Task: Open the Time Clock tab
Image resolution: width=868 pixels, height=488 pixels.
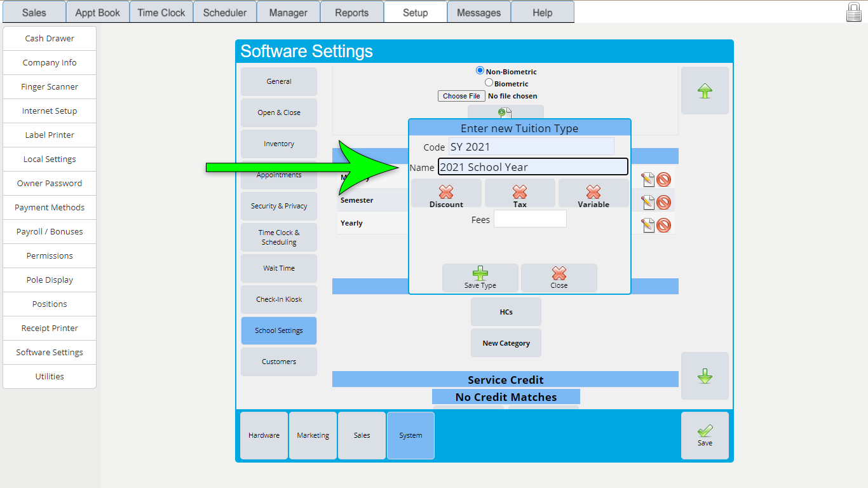Action: 161,12
